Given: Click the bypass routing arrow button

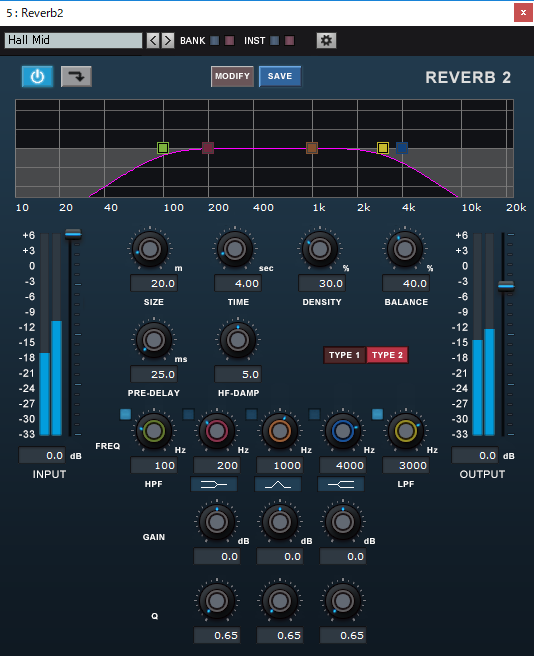Looking at the screenshot, I should point(76,77).
